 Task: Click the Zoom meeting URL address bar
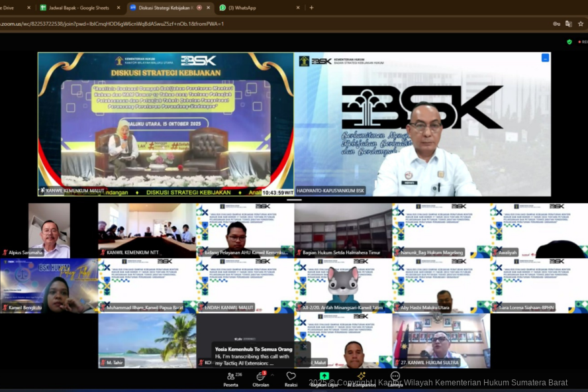coord(265,24)
